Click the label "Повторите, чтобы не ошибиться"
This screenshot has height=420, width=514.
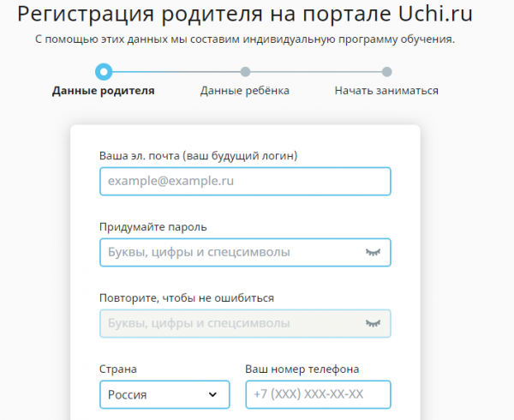pyautogui.click(x=187, y=298)
